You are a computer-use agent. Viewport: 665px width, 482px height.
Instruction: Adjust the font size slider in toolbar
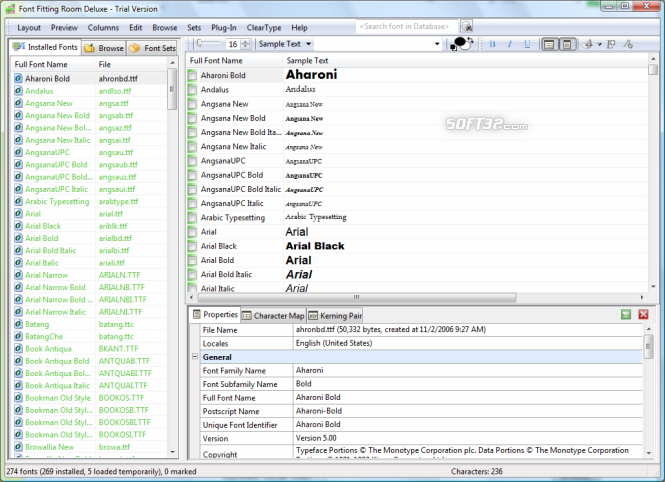pos(209,43)
